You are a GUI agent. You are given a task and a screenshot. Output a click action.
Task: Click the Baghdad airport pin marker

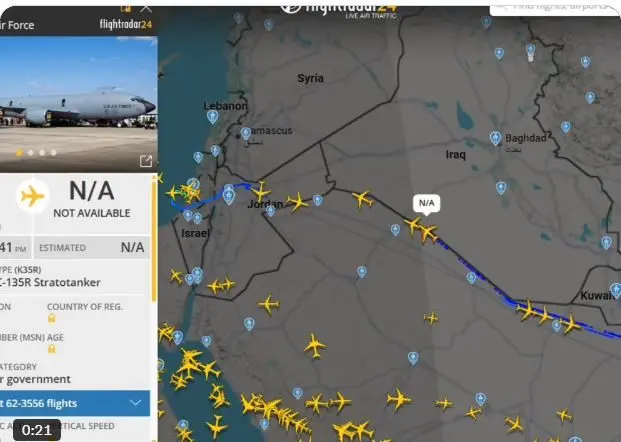tap(495, 138)
